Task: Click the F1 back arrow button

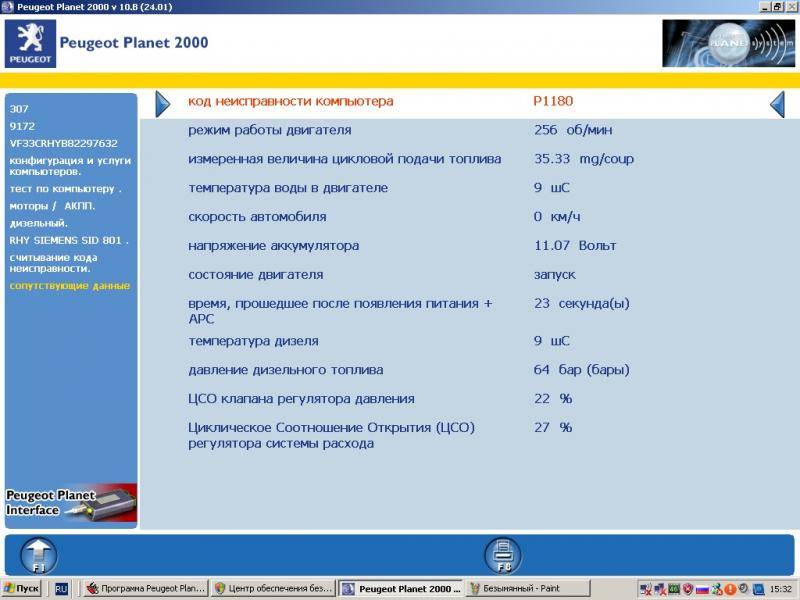Action: pyautogui.click(x=39, y=555)
